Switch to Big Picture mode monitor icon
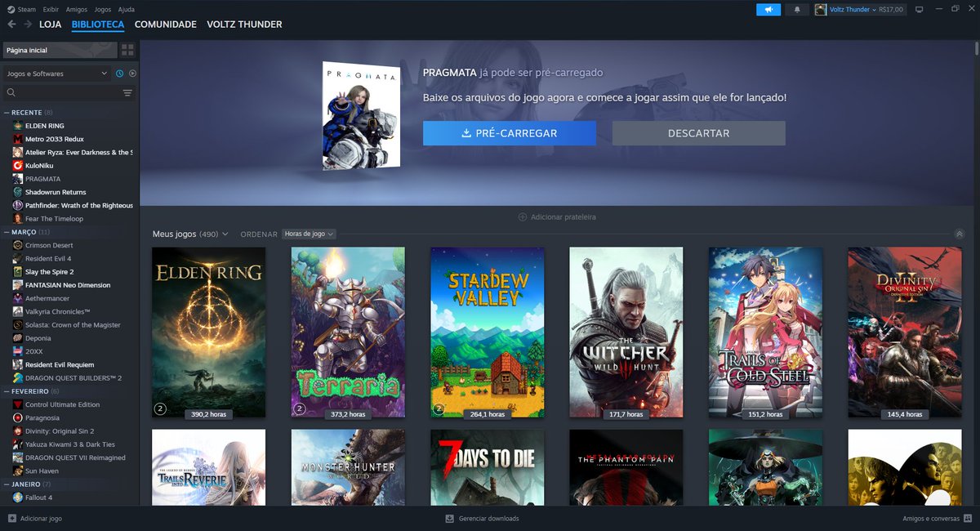Image resolution: width=980 pixels, height=531 pixels. click(919, 10)
